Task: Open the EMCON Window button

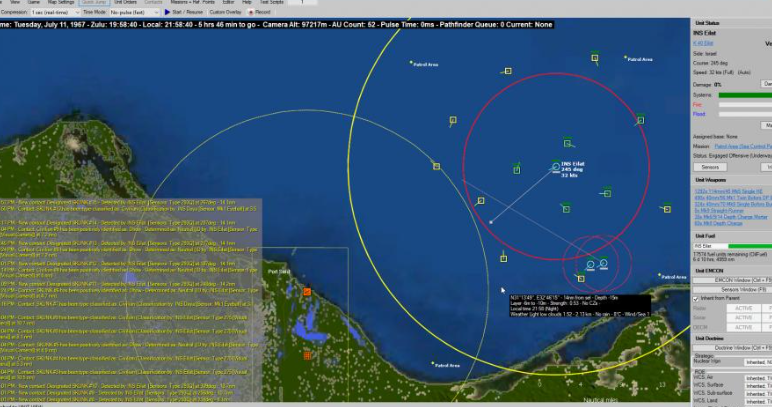Action: (733, 280)
